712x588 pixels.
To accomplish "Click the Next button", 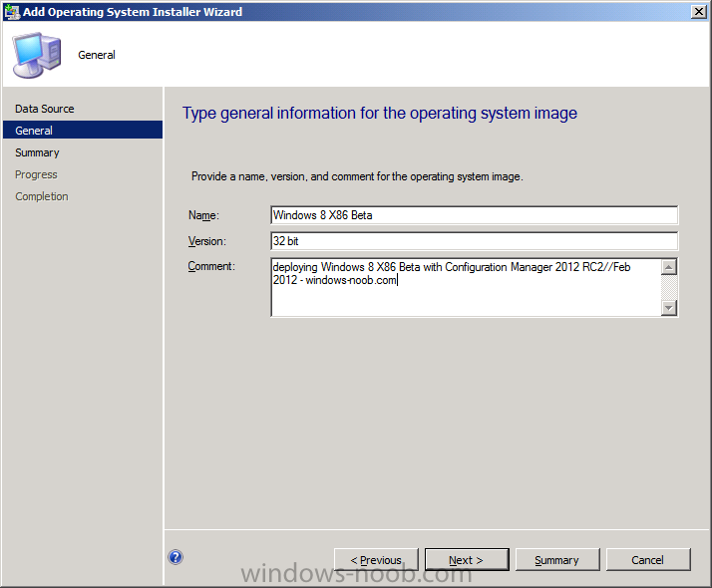I will pyautogui.click(x=467, y=560).
